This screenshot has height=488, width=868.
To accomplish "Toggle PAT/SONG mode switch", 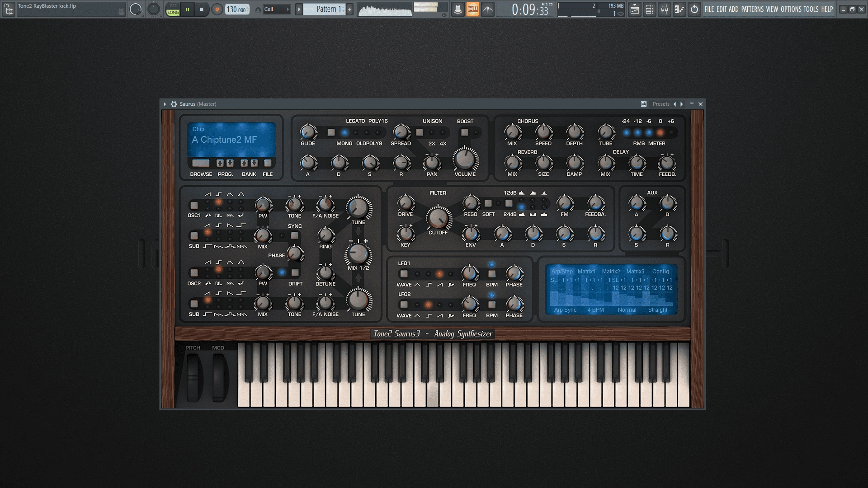I will (x=173, y=9).
